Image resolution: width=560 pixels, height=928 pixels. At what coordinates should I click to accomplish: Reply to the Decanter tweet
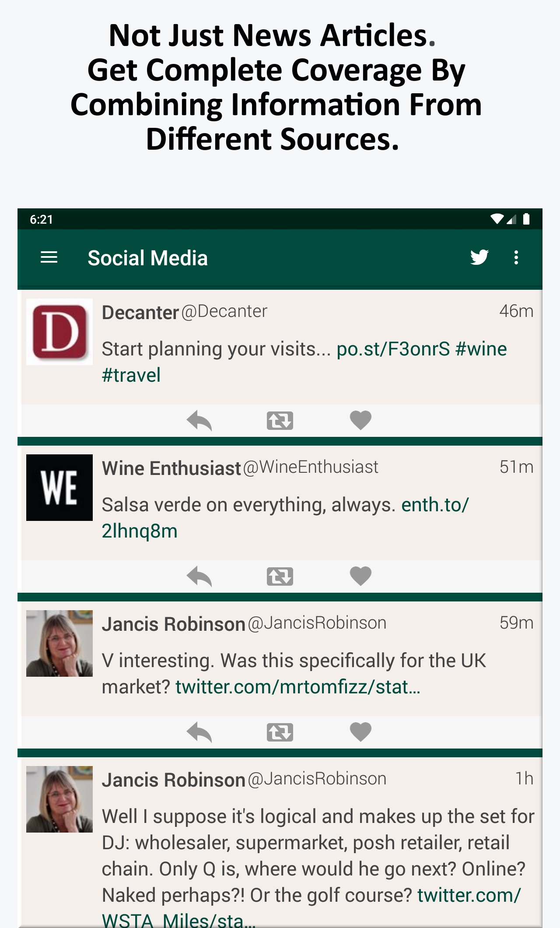pos(199,421)
